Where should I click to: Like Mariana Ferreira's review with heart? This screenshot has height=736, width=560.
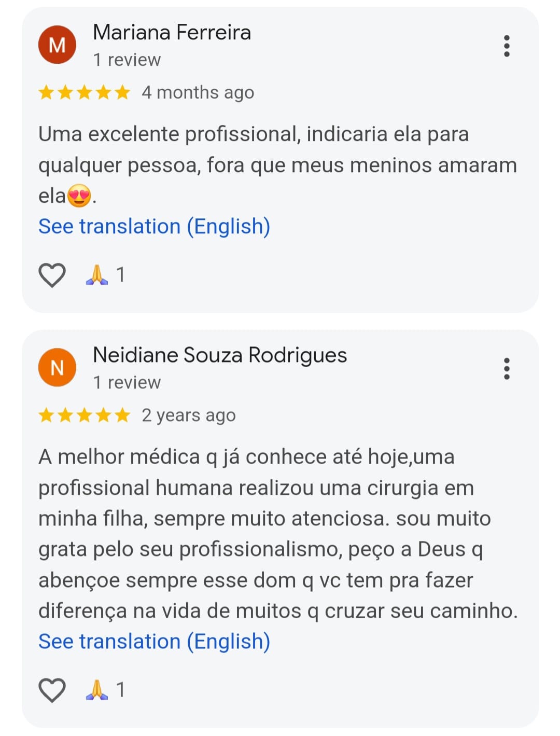(x=52, y=275)
